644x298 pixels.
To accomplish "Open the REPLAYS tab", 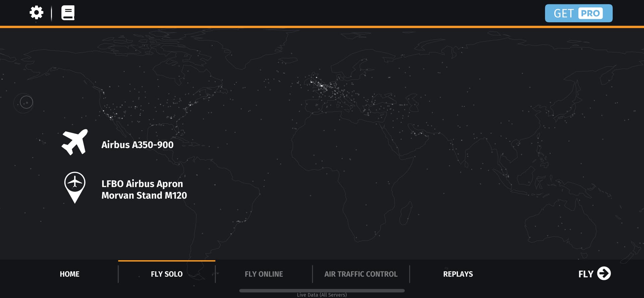I will click(458, 274).
